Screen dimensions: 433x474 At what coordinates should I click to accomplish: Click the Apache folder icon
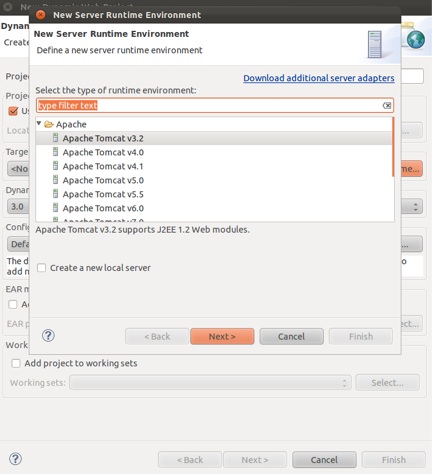[x=49, y=124]
